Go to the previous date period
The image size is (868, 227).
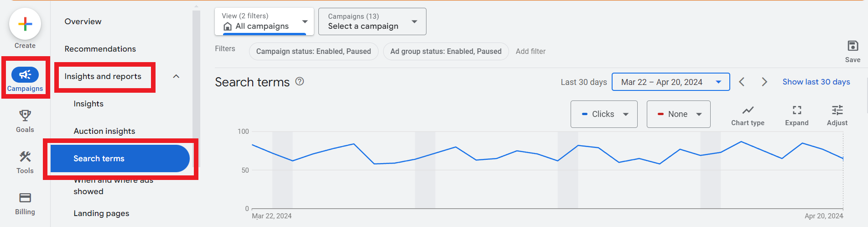click(x=742, y=82)
